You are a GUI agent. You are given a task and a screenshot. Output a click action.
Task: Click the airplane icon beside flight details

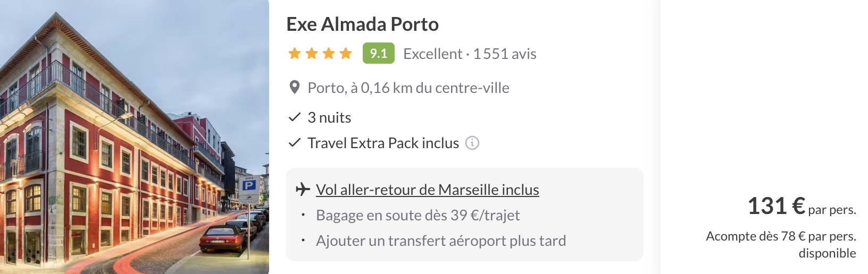tap(303, 189)
